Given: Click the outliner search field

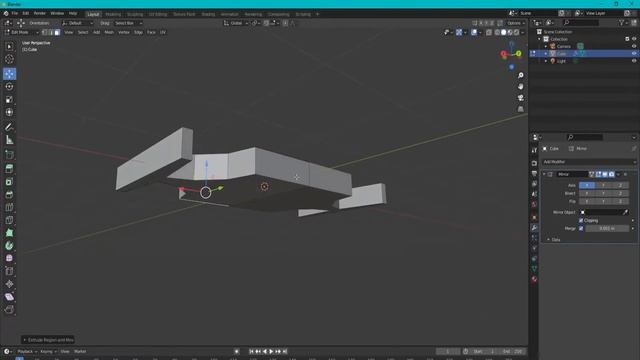Looking at the screenshot, I should coord(580,23).
